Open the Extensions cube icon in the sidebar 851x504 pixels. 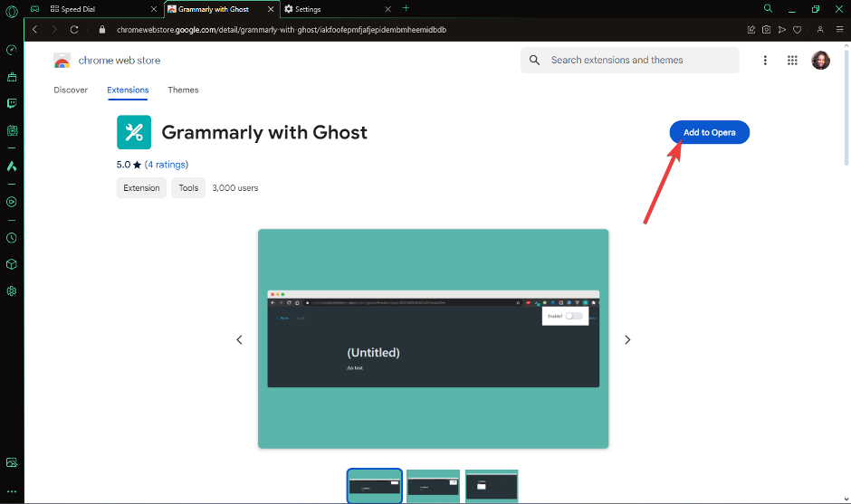tap(12, 264)
